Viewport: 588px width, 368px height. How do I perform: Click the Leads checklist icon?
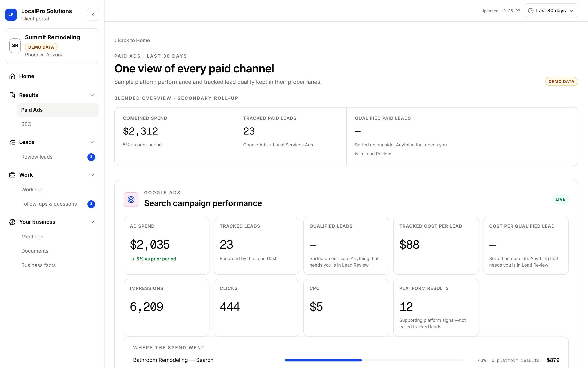(12, 142)
